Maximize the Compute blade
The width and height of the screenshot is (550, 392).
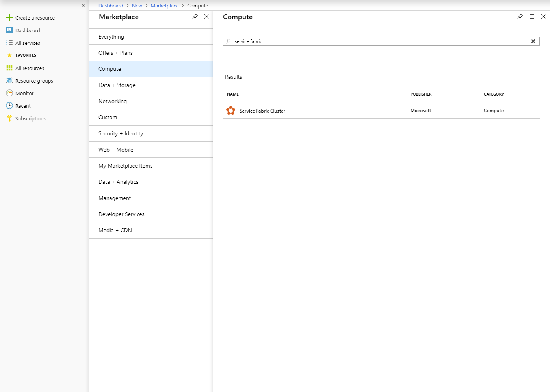[x=531, y=17]
